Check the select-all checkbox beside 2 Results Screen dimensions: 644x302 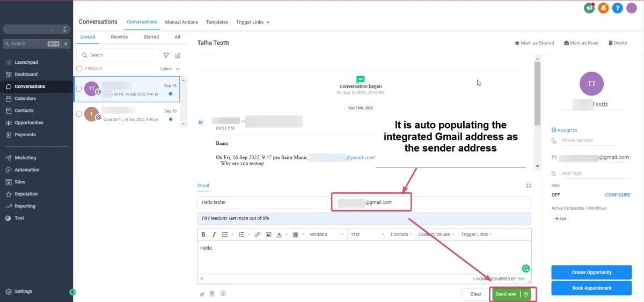(79, 69)
